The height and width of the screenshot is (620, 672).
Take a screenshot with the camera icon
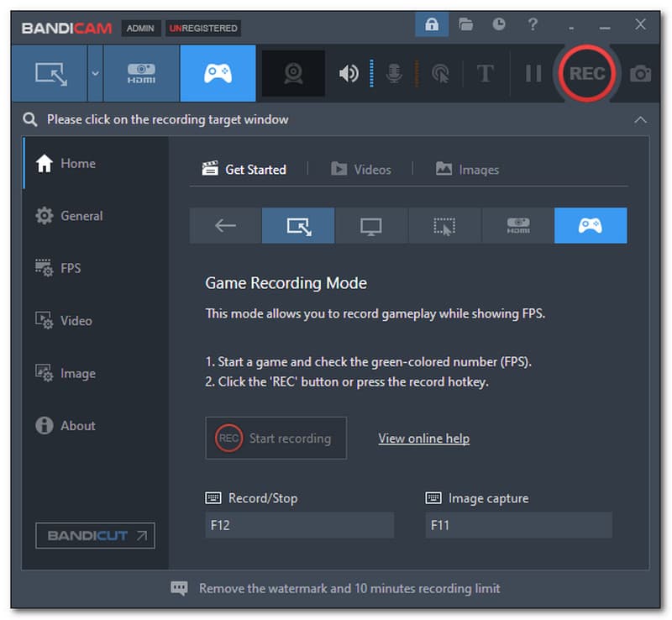[x=641, y=74]
